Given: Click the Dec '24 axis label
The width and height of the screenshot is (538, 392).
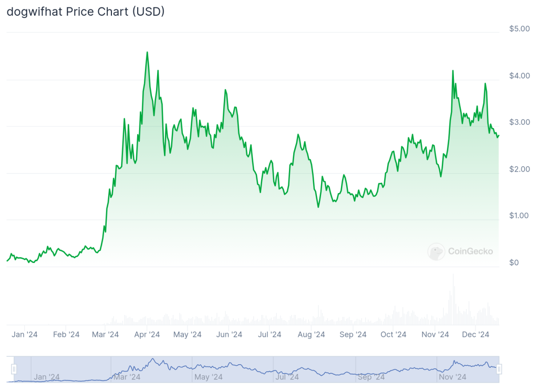Looking at the screenshot, I should (x=475, y=334).
